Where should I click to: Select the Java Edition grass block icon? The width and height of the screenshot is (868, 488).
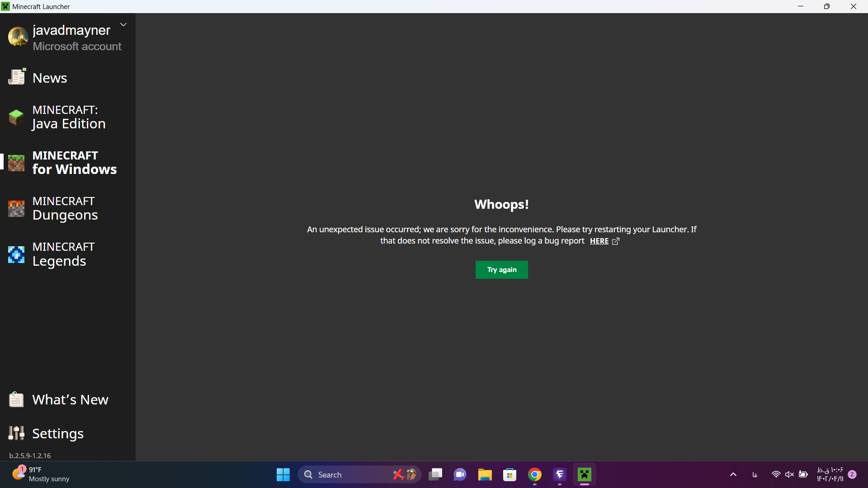coord(16,117)
